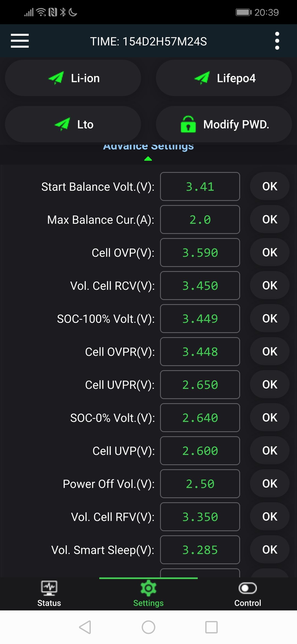
Task: Open the three-dot overflow menu
Action: coord(277,41)
